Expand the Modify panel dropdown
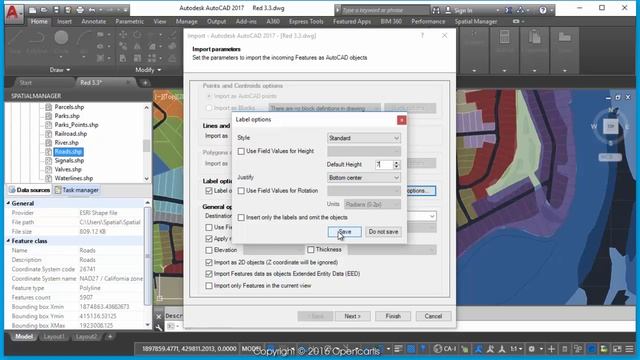Image resolution: width=640 pixels, height=360 pixels. [148, 70]
